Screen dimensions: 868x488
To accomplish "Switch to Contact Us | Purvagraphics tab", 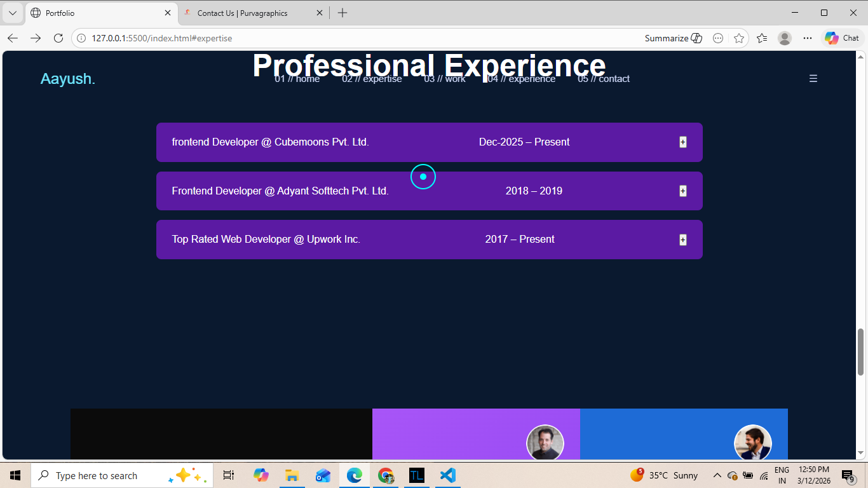I will pos(242,13).
